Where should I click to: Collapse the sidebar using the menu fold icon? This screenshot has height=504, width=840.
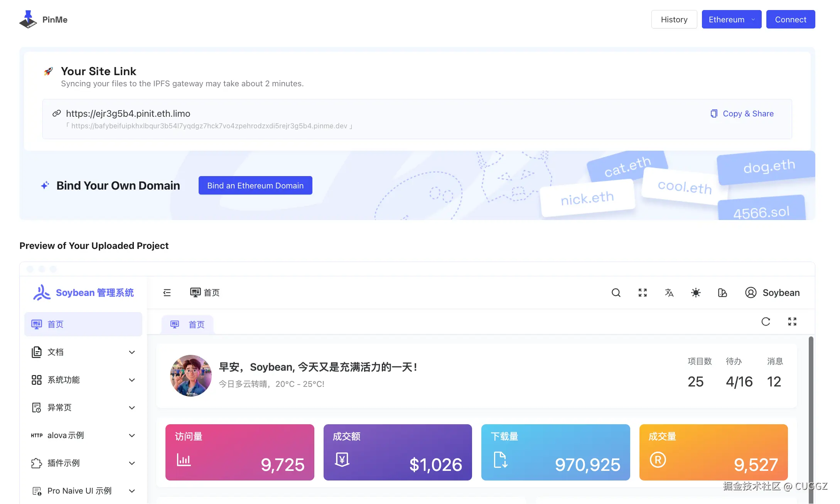tap(167, 293)
